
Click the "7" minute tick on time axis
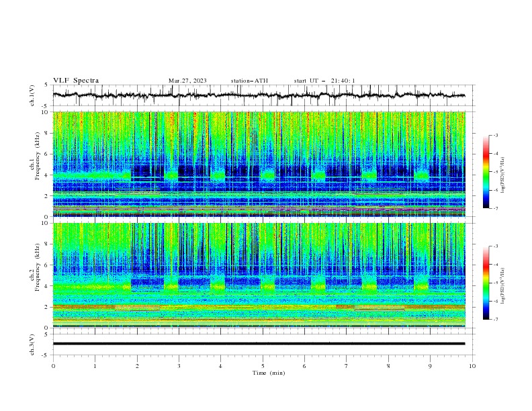tap(347, 366)
